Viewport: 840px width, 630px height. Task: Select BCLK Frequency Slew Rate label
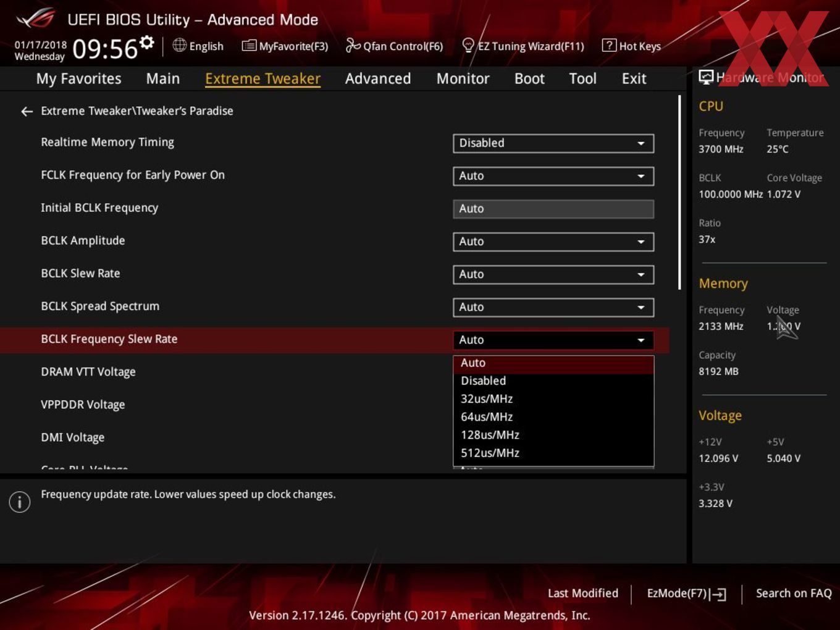point(109,338)
